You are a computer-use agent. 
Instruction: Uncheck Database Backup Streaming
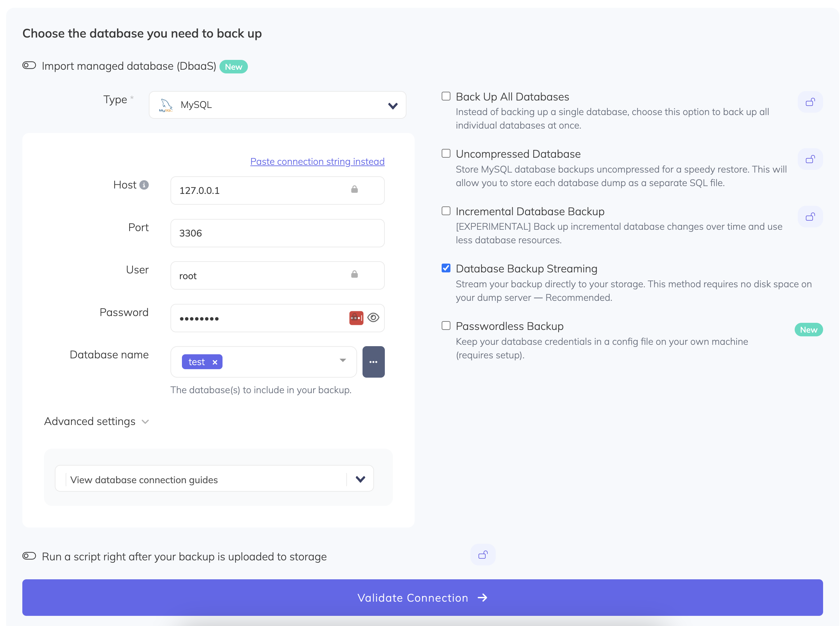click(x=446, y=268)
